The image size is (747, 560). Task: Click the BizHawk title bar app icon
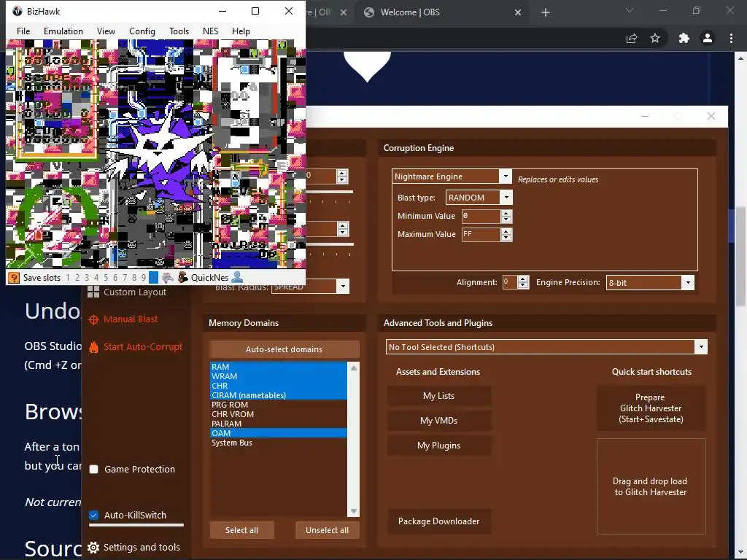[x=18, y=11]
